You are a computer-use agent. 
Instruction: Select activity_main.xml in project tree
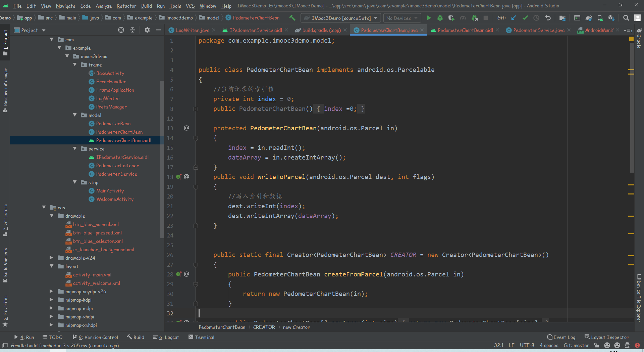92,274
